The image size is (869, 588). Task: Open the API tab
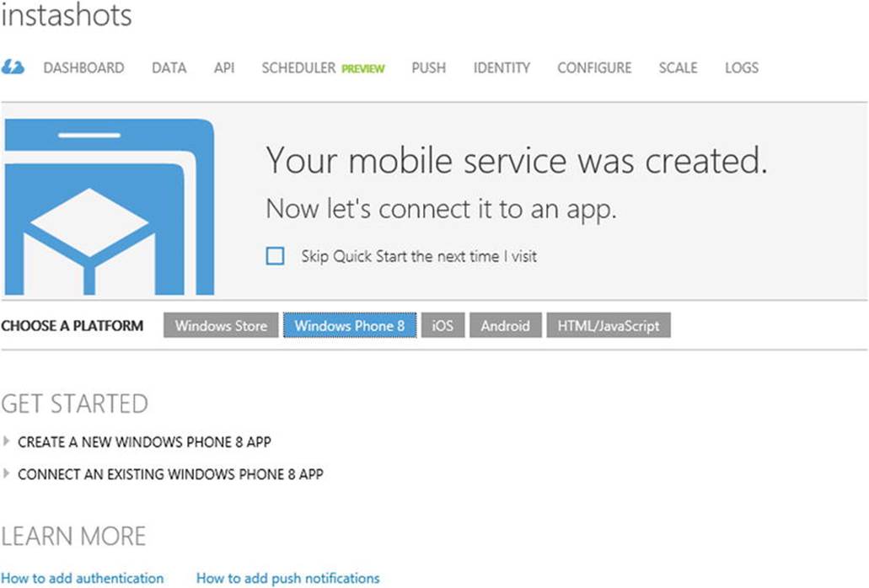coord(224,68)
